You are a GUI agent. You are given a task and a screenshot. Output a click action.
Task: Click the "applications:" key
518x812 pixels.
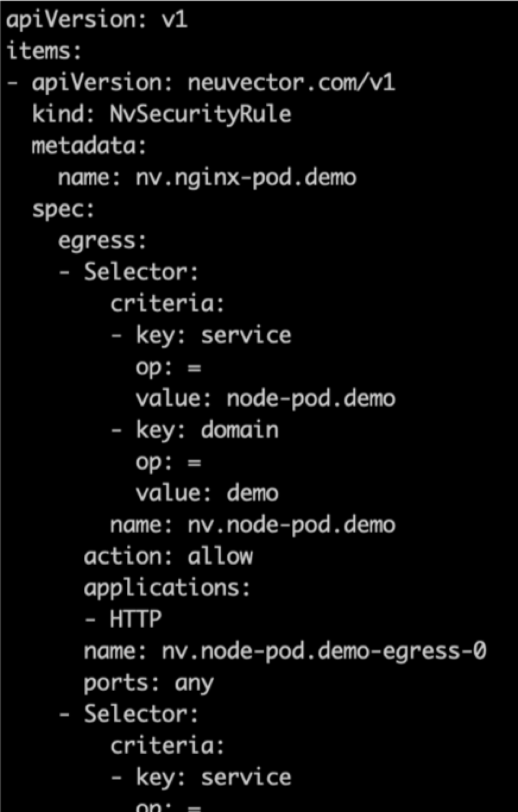[x=167, y=588]
